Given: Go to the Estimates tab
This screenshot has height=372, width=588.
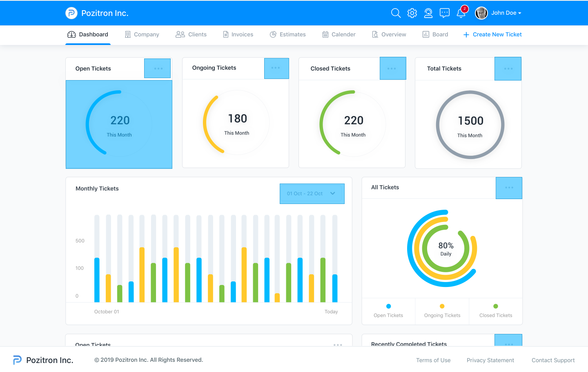Looking at the screenshot, I should pyautogui.click(x=288, y=34).
